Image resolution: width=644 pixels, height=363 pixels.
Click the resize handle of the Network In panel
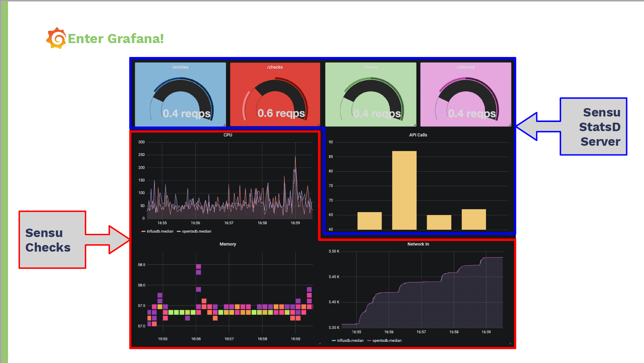coord(510,343)
